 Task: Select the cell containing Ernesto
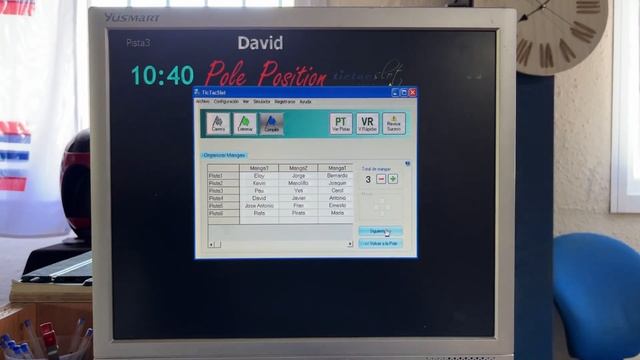[x=336, y=205]
